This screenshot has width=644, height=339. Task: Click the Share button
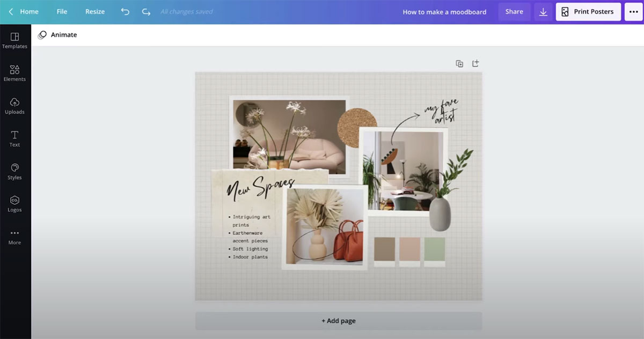pyautogui.click(x=514, y=11)
